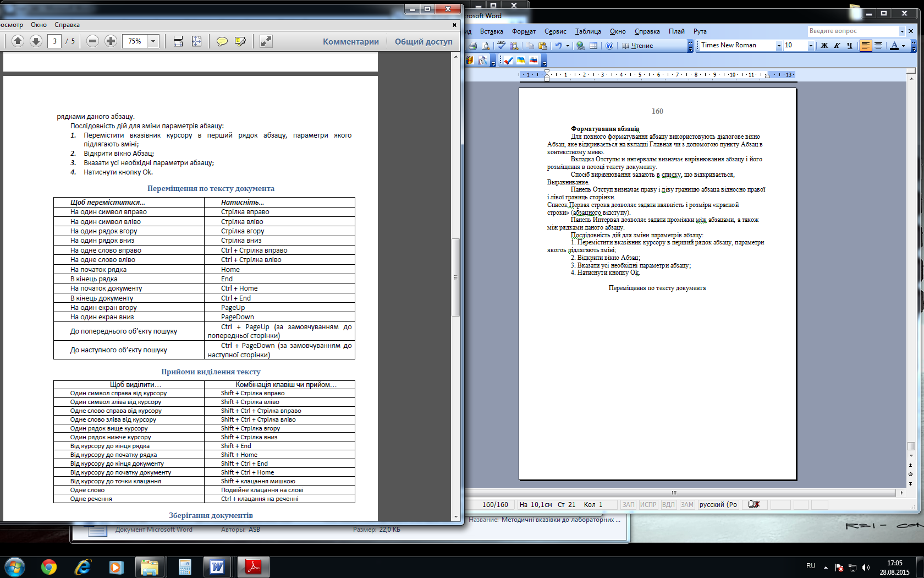
Task: Apply font color button (letter A)
Action: [x=894, y=46]
